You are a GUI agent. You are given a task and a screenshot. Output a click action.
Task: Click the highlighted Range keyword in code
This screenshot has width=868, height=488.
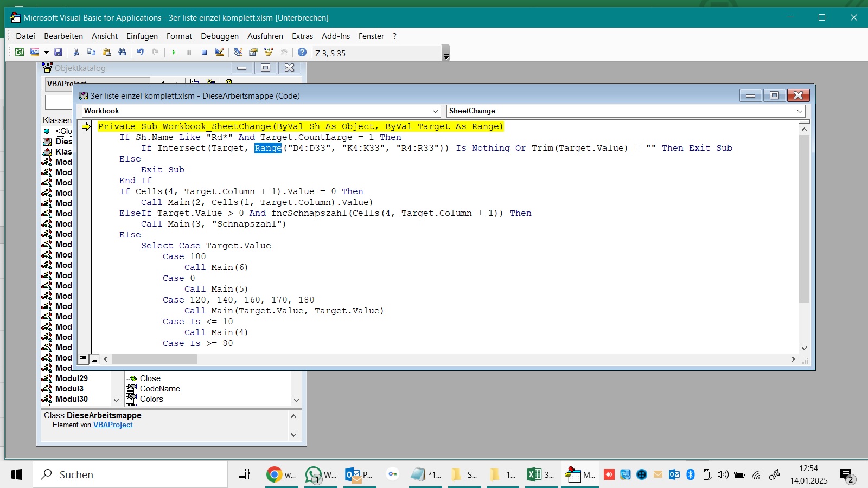(268, 148)
